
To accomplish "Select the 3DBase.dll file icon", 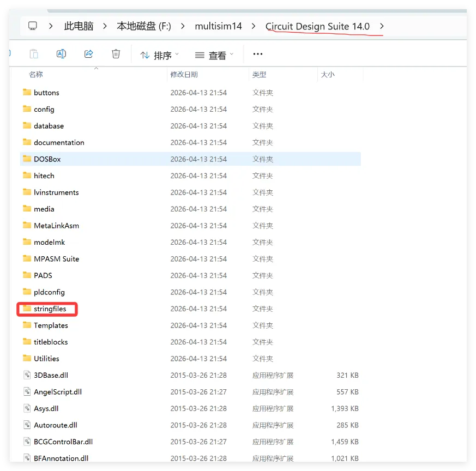I will click(27, 375).
